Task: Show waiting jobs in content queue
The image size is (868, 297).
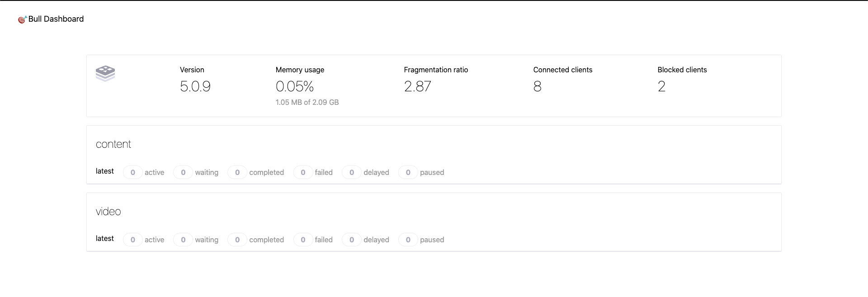Action: click(x=196, y=172)
